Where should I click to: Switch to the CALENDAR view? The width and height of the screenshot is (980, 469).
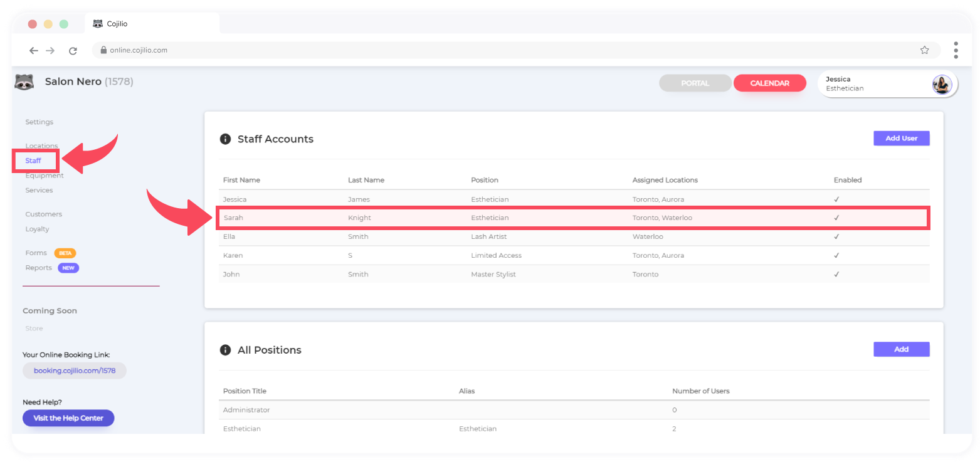(x=769, y=82)
